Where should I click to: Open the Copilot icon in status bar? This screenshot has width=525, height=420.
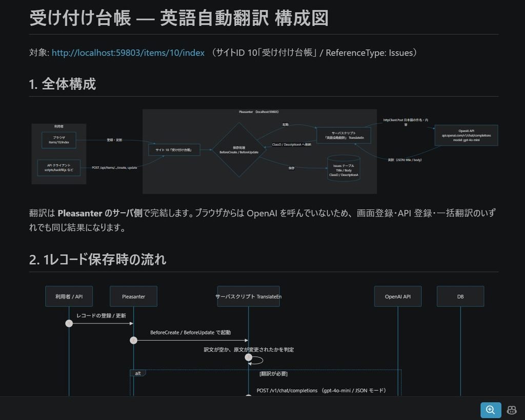512,410
